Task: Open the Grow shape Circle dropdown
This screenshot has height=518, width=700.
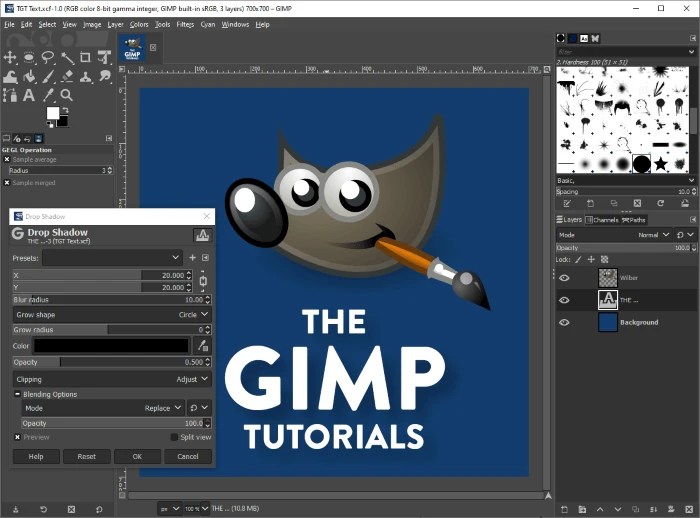Action: (112, 315)
